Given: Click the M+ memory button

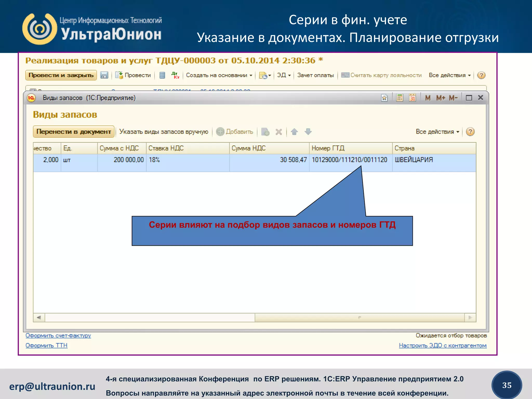Looking at the screenshot, I should (x=441, y=98).
